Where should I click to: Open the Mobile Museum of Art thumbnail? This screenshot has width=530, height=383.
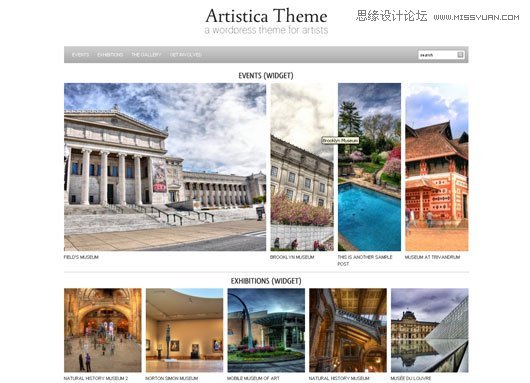[266, 330]
